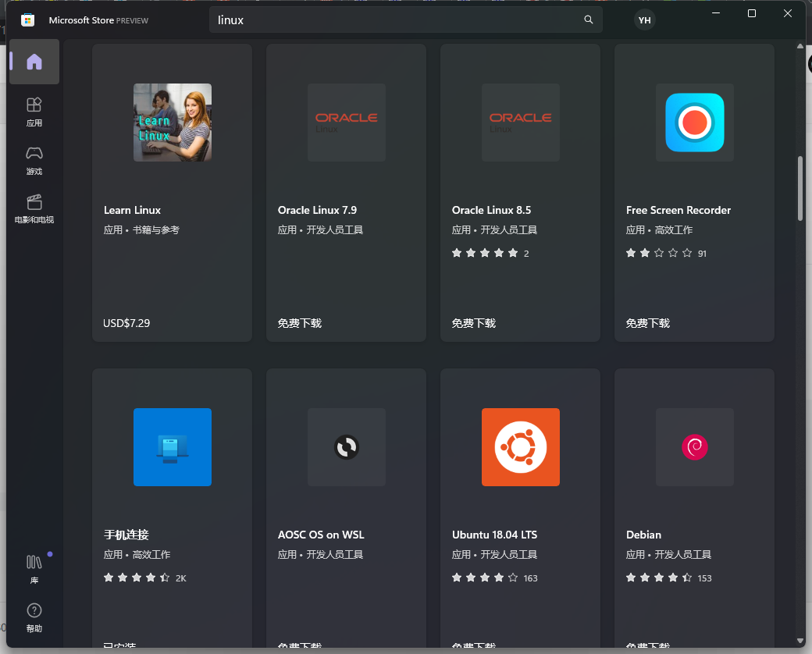The width and height of the screenshot is (812, 654).
Task: Click 免费下载 under Free Screen Recorder
Action: 647,322
